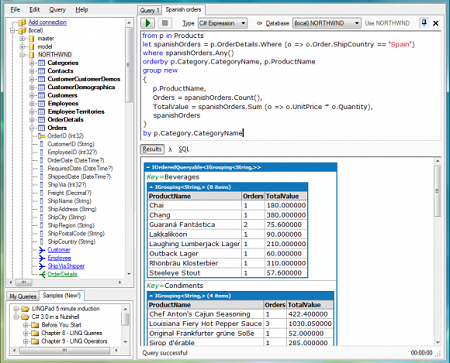Click the database icon beside Add connection
Viewport: 450px width, 363px height.
(22, 23)
